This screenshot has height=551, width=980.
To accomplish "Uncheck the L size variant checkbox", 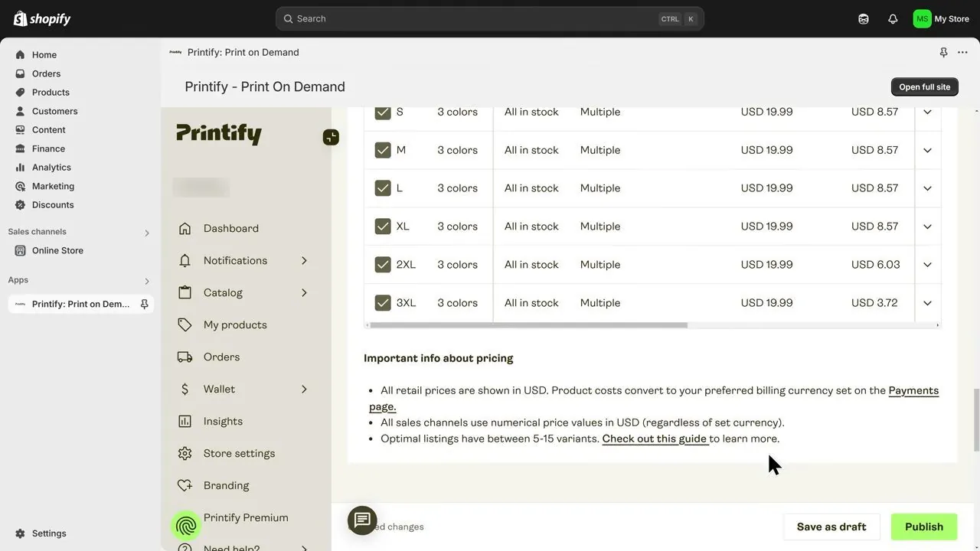I will point(383,188).
